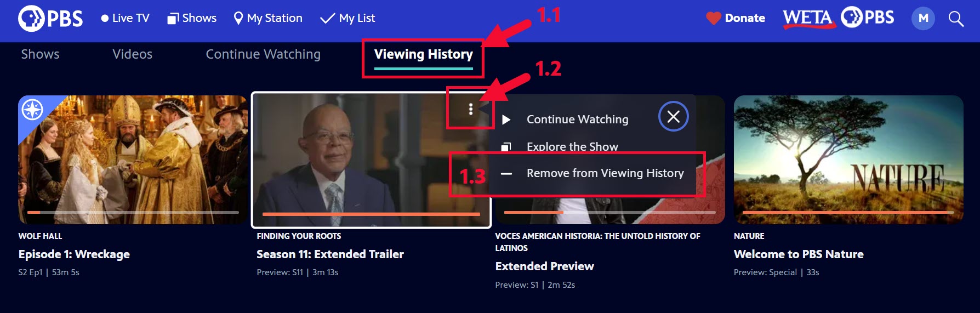Click the Passport compass badge on Wolf Hall
The image size is (980, 313).
32,110
